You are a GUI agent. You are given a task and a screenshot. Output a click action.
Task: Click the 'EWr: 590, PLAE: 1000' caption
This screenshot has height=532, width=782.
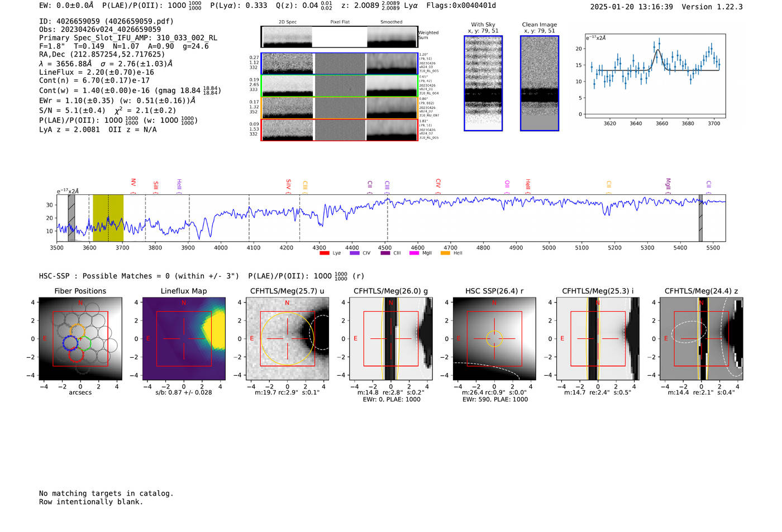tap(495, 399)
